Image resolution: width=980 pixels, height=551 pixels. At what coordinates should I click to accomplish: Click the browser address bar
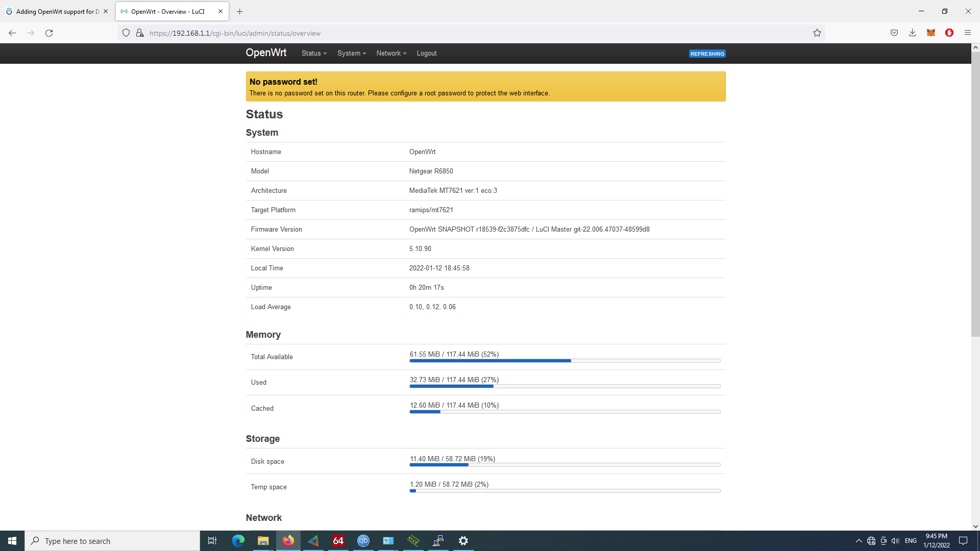[x=357, y=33]
